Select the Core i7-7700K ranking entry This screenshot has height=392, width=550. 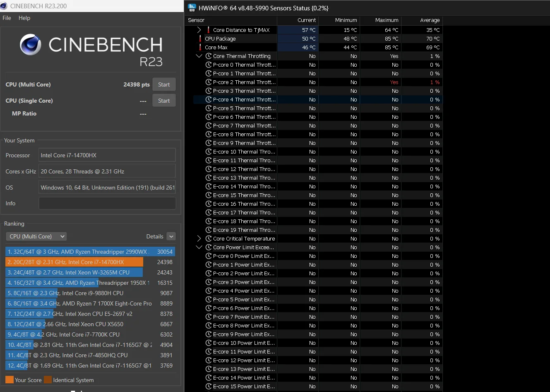coord(90,334)
